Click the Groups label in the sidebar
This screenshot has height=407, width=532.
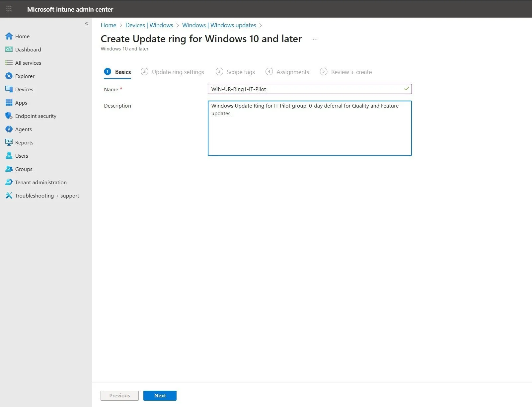click(x=24, y=169)
